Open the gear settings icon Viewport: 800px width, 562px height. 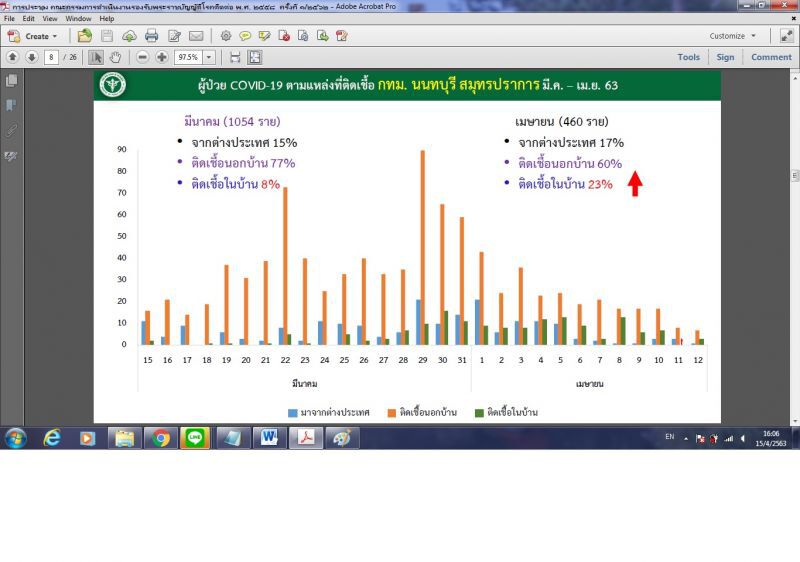click(x=226, y=36)
